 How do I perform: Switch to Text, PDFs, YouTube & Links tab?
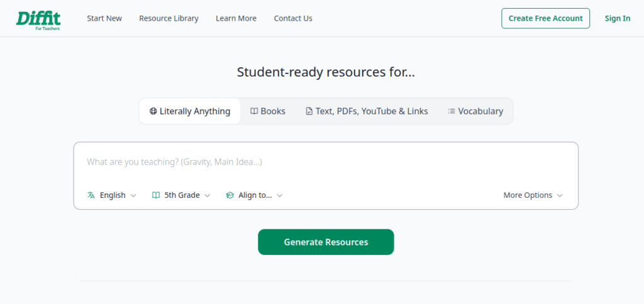(x=367, y=111)
